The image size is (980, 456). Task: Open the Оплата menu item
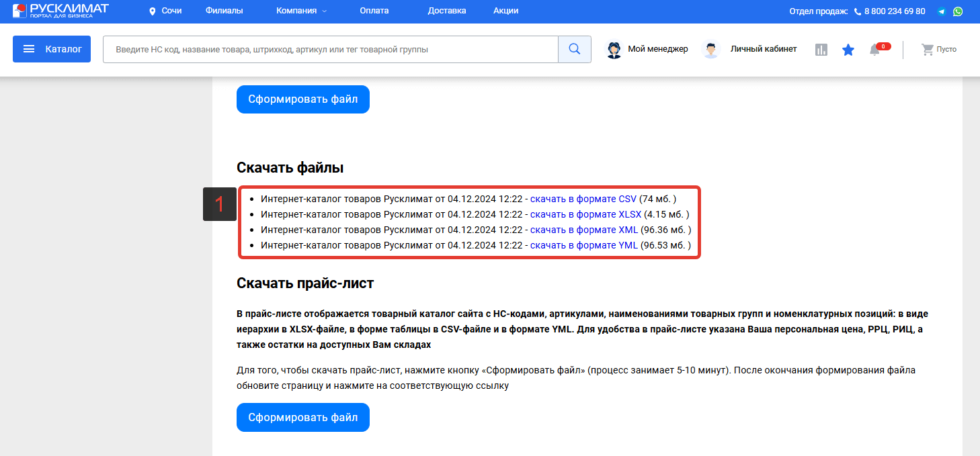[374, 11]
